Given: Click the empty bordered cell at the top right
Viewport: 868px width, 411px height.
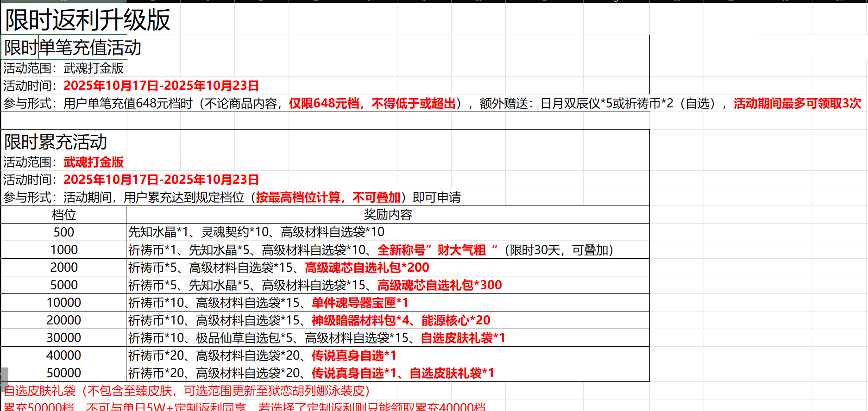Looking at the screenshot, I should (812, 47).
